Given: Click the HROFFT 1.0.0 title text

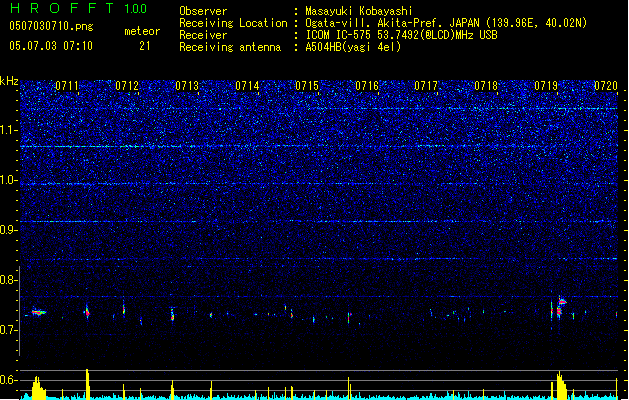Looking at the screenshot, I should point(79,8).
